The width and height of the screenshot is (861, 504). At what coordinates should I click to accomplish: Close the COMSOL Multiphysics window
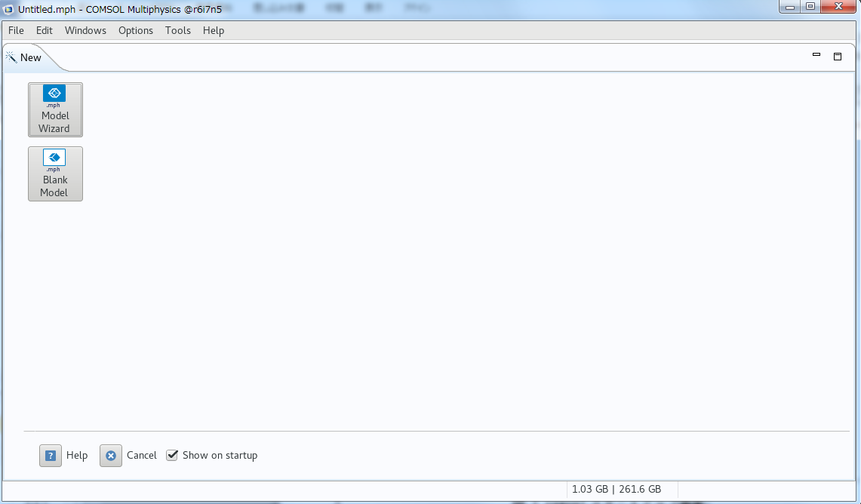point(838,7)
